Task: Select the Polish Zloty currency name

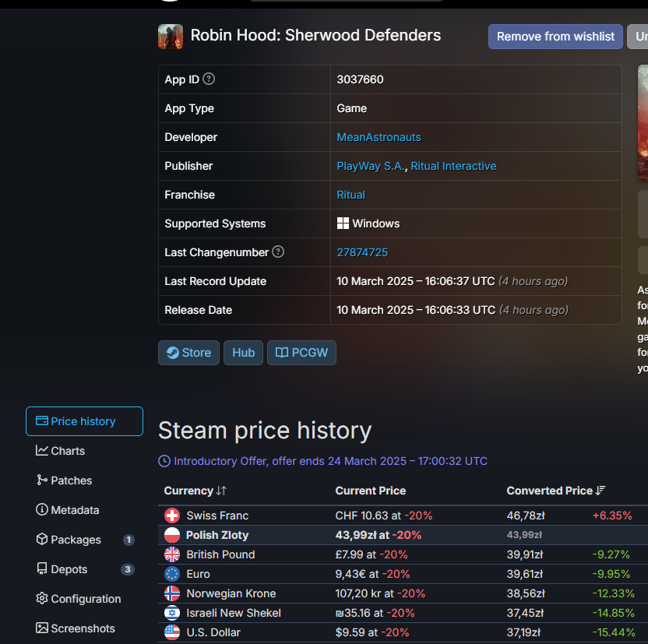Action: 217,535
